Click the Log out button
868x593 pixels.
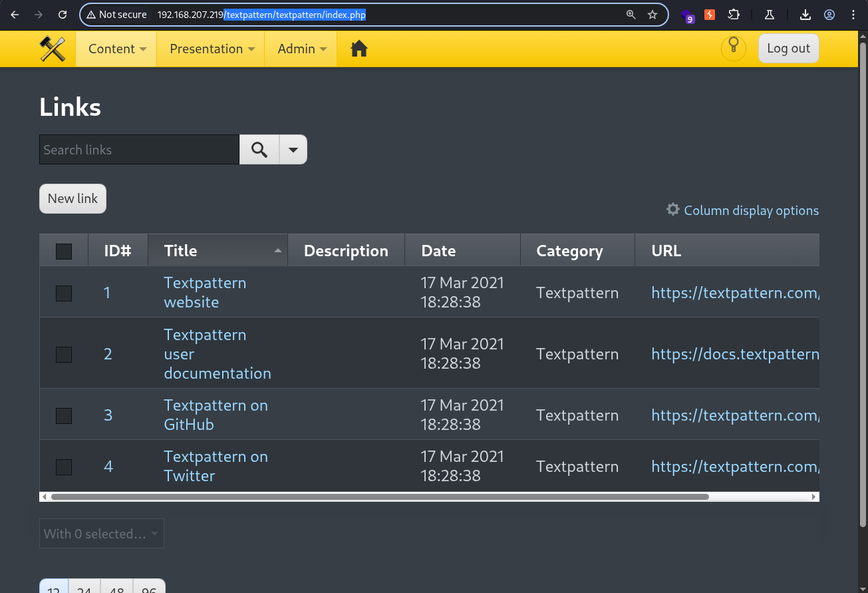click(x=788, y=48)
